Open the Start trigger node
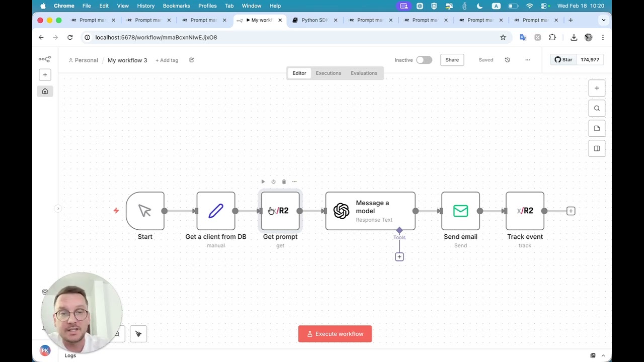The image size is (644, 362). (x=145, y=211)
